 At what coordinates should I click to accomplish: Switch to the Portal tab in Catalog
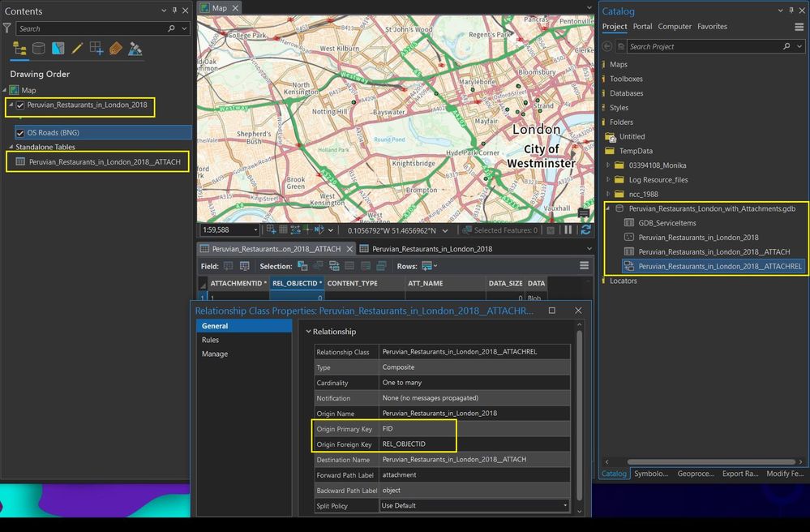pyautogui.click(x=642, y=27)
